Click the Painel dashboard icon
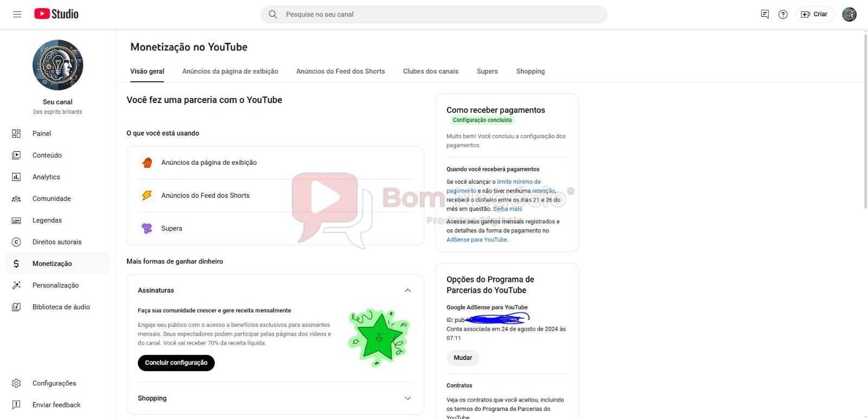The width and height of the screenshot is (868, 419). pos(16,133)
